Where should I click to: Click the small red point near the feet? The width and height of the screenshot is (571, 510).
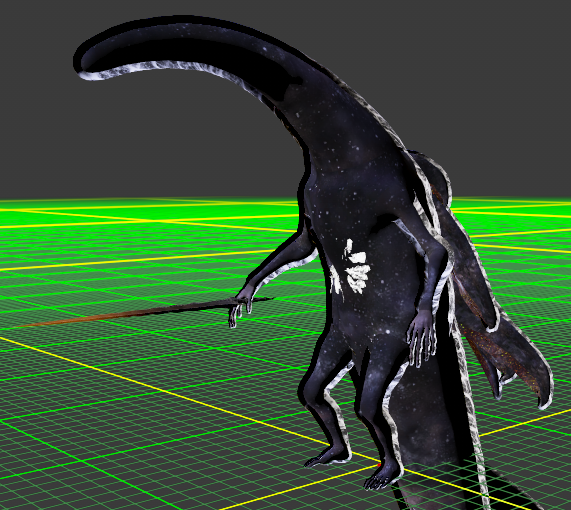coord(379,465)
